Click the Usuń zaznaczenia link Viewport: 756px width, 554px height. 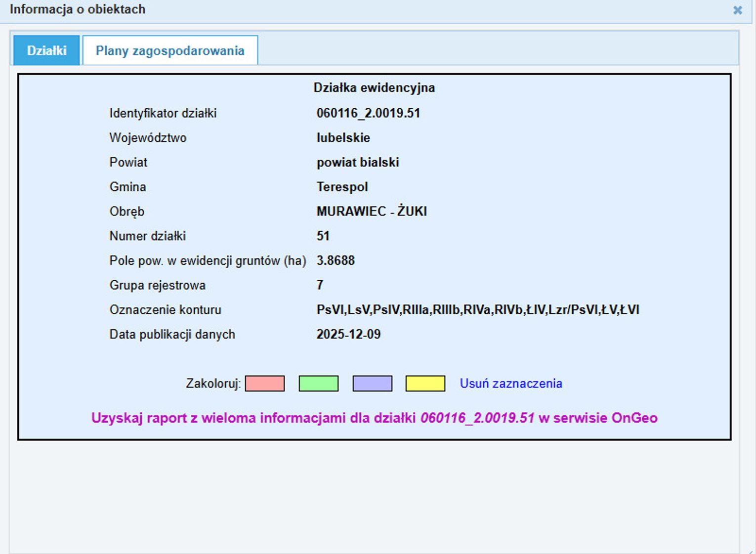coord(510,384)
